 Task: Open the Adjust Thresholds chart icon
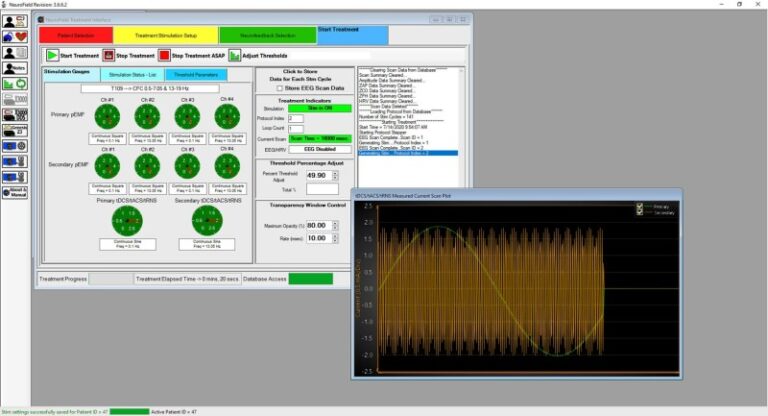coord(234,56)
